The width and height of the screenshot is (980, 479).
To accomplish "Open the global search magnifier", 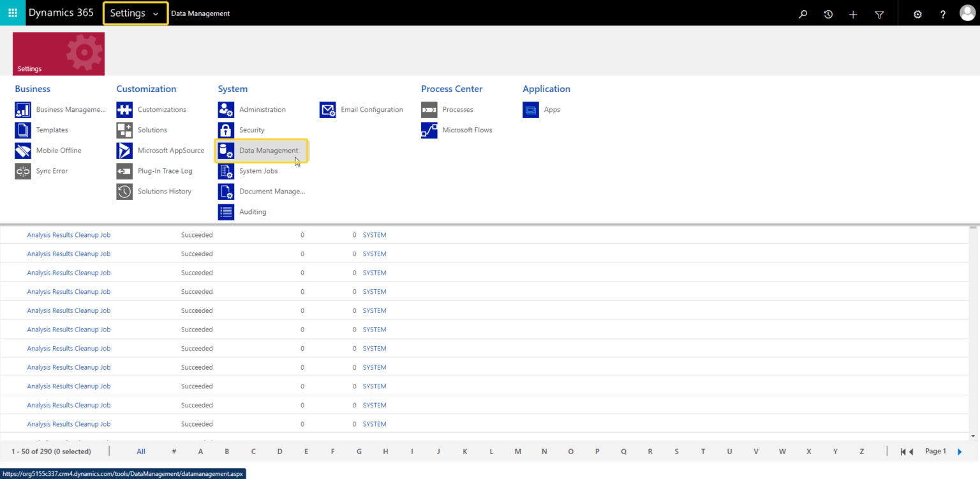I will 803,13.
